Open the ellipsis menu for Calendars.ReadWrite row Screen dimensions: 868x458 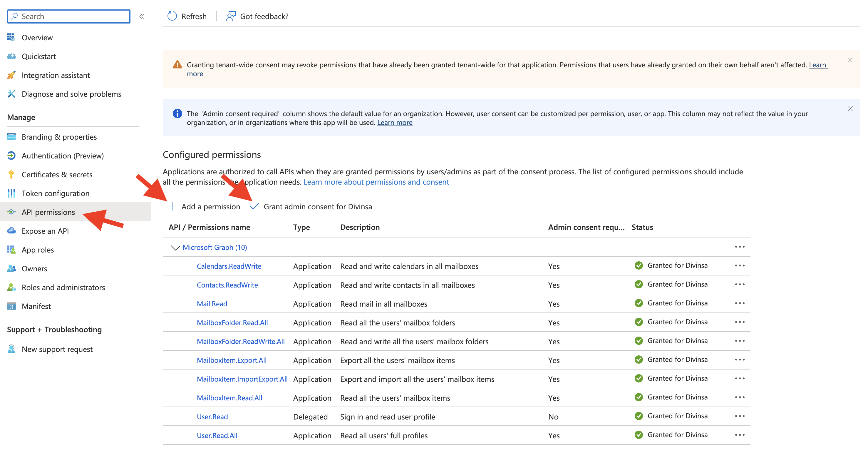pyautogui.click(x=740, y=266)
